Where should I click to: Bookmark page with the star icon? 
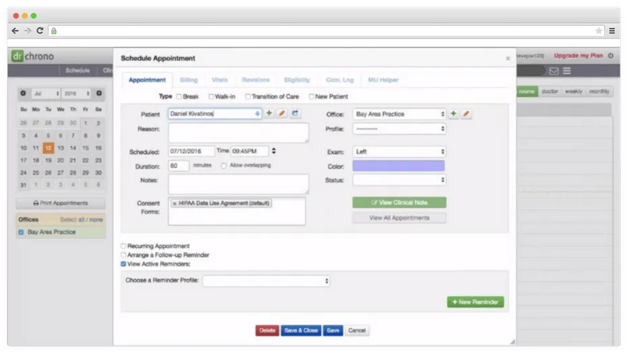[x=599, y=31]
